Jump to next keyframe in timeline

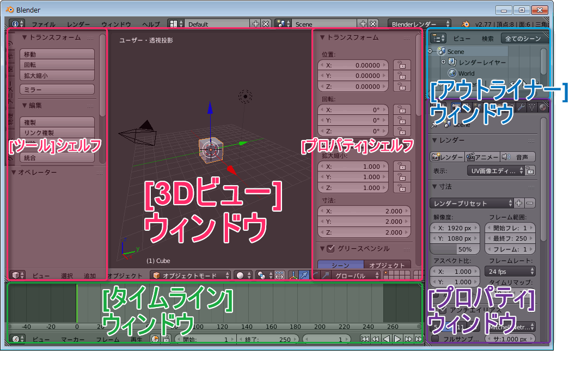point(408,339)
